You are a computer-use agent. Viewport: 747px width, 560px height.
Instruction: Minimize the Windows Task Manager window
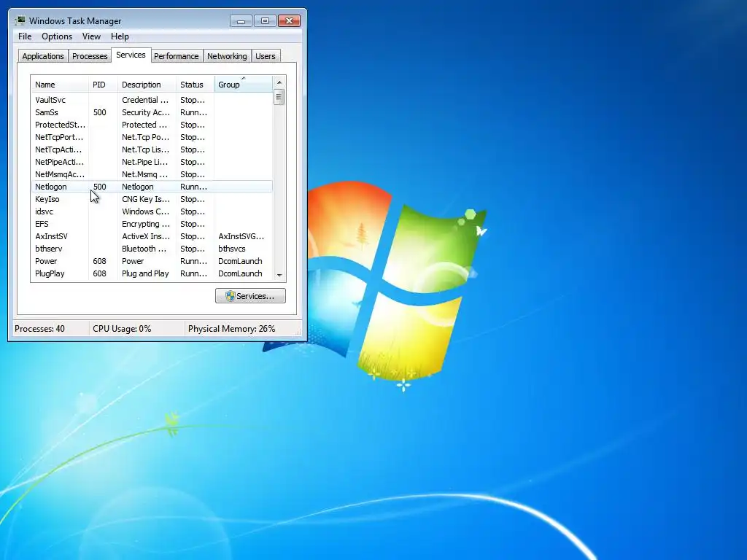point(241,21)
